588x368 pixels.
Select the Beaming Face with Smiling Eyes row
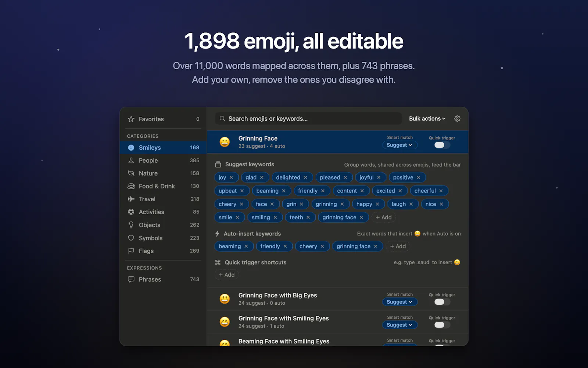[338, 340]
